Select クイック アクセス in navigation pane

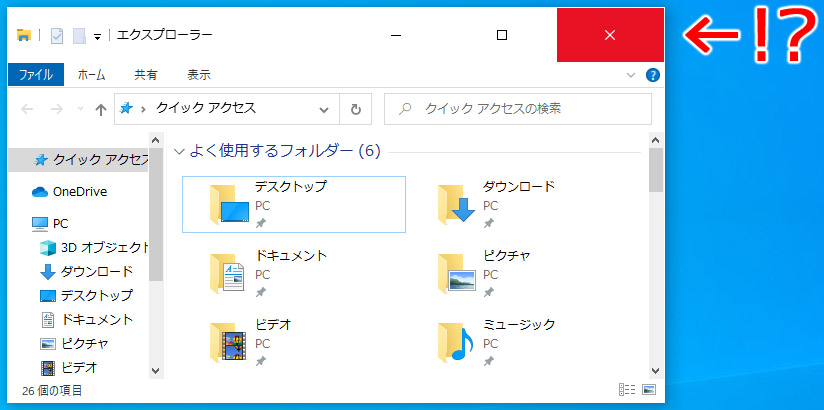[x=79, y=160]
